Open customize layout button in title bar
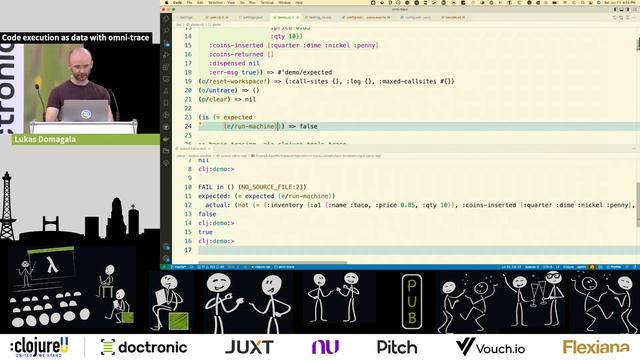640x360 pixels. coord(634,10)
